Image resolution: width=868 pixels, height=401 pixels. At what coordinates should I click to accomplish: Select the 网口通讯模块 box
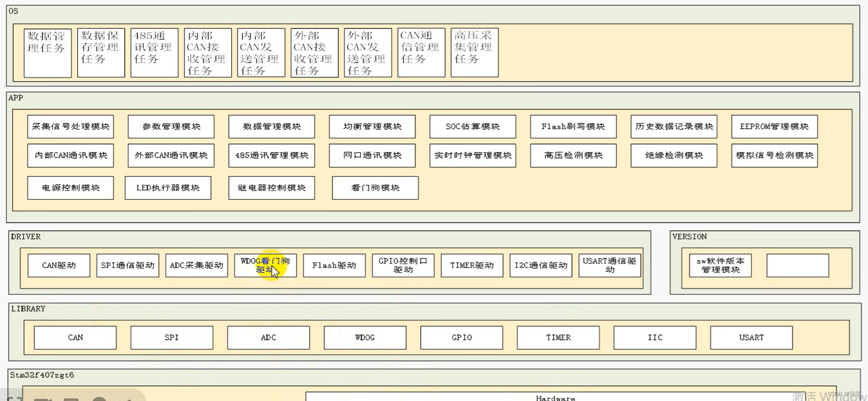pyautogui.click(x=372, y=156)
